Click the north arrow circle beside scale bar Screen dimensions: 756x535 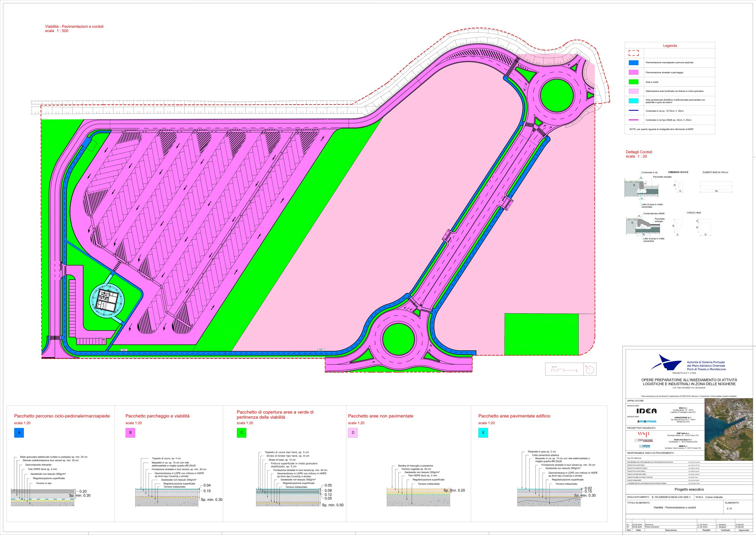tap(590, 369)
